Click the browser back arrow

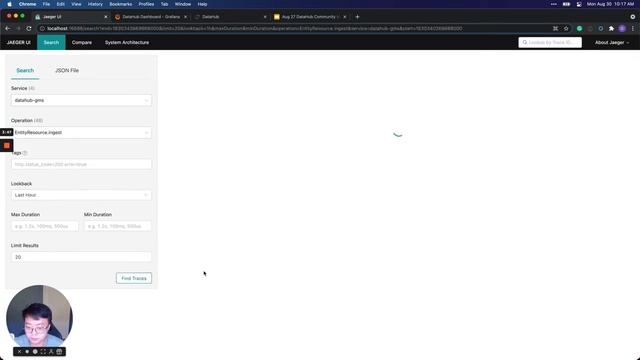pyautogui.click(x=8, y=29)
